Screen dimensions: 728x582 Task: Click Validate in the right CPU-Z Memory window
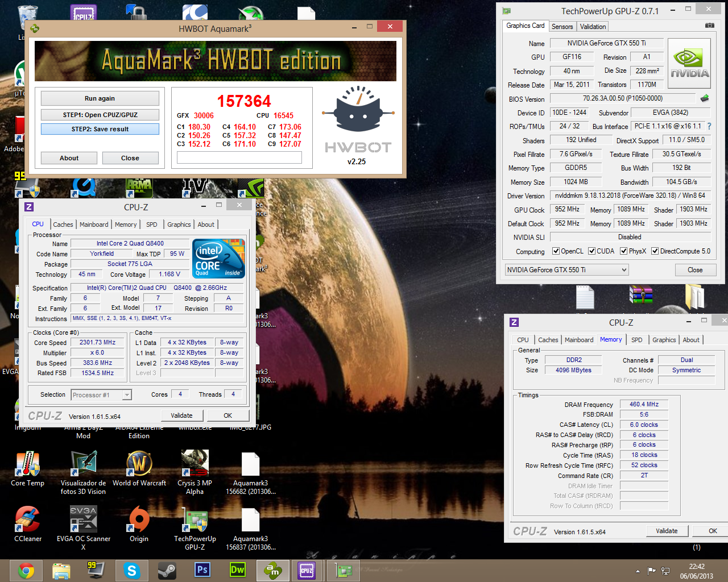[667, 531]
